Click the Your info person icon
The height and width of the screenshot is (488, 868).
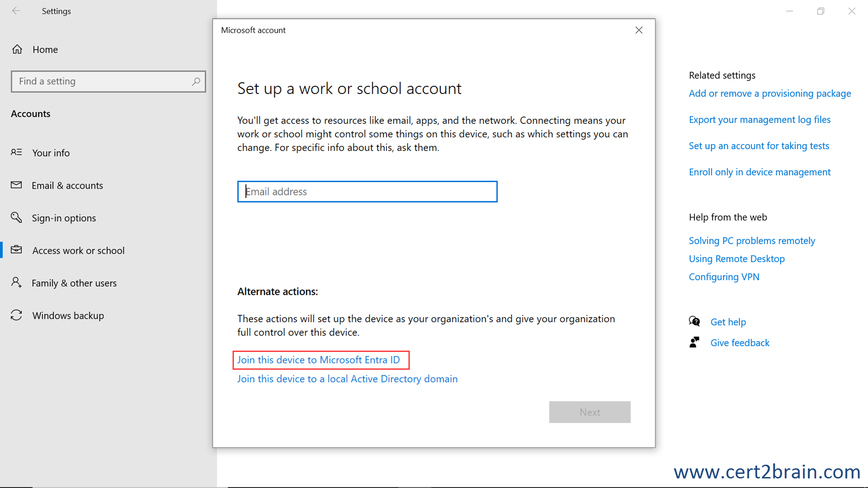(16, 152)
